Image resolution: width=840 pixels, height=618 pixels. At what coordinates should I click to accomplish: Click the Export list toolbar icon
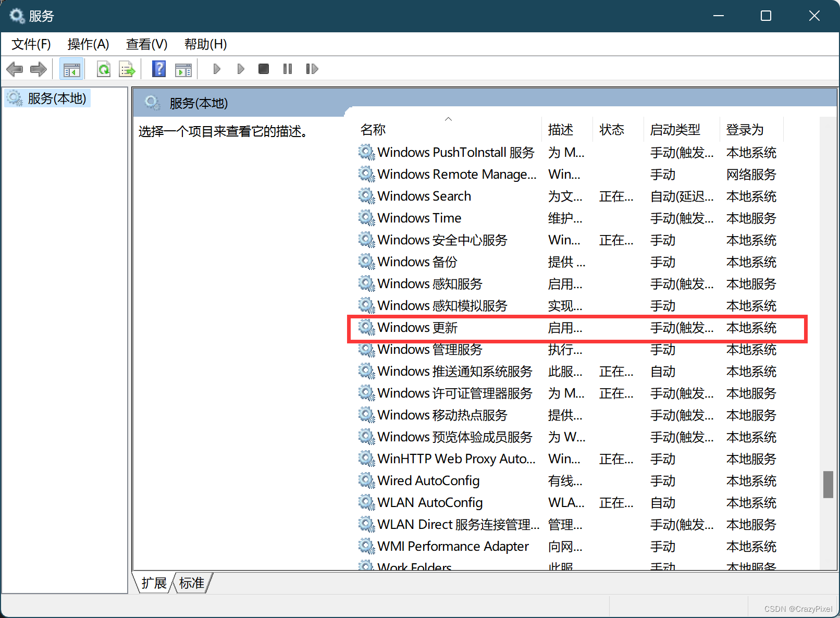pos(127,69)
